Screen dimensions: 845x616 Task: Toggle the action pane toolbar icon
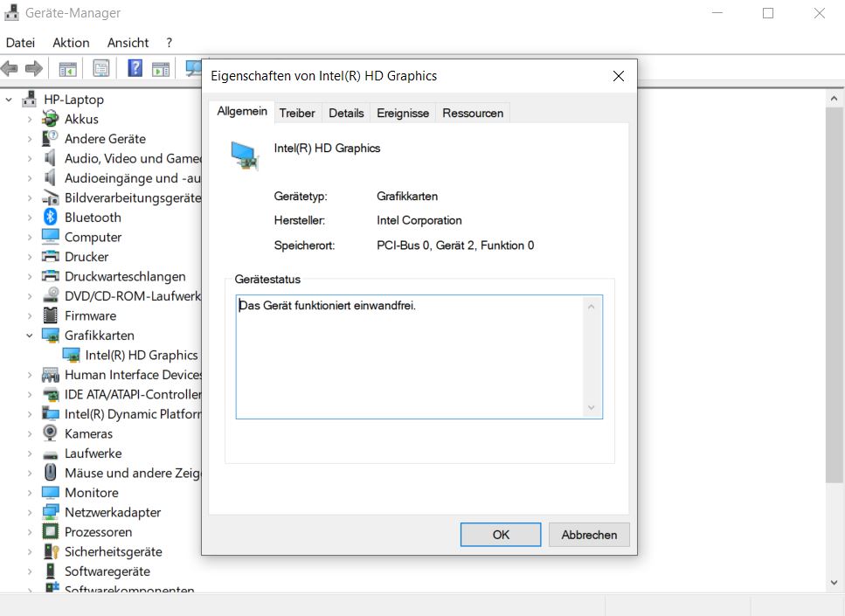tap(161, 68)
